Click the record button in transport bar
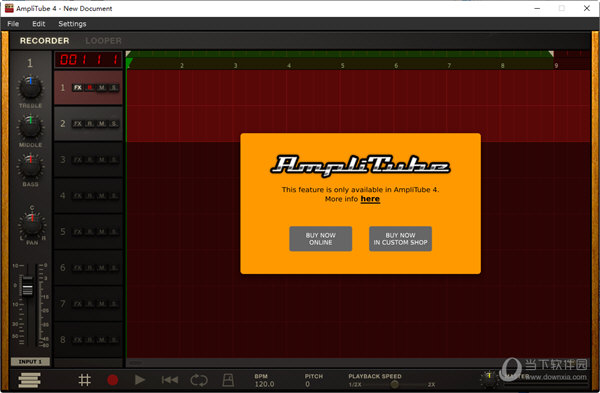This screenshot has width=600, height=393. 112,380
